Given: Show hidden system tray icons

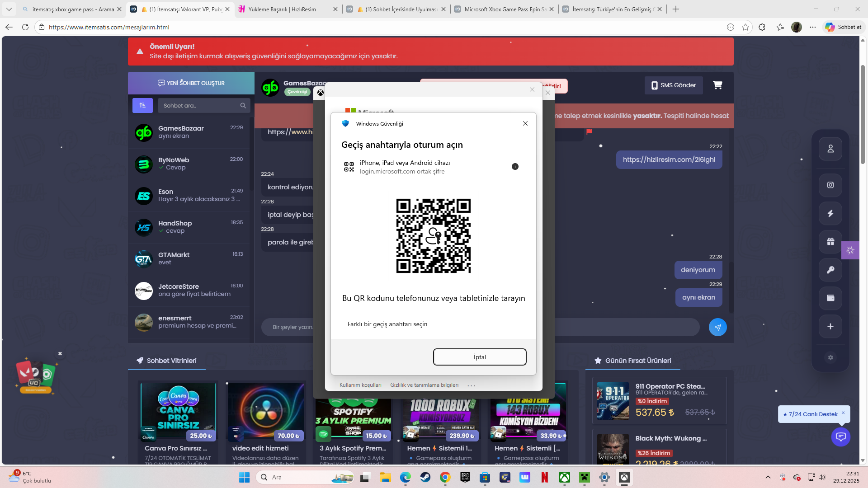Looking at the screenshot, I should (768, 477).
